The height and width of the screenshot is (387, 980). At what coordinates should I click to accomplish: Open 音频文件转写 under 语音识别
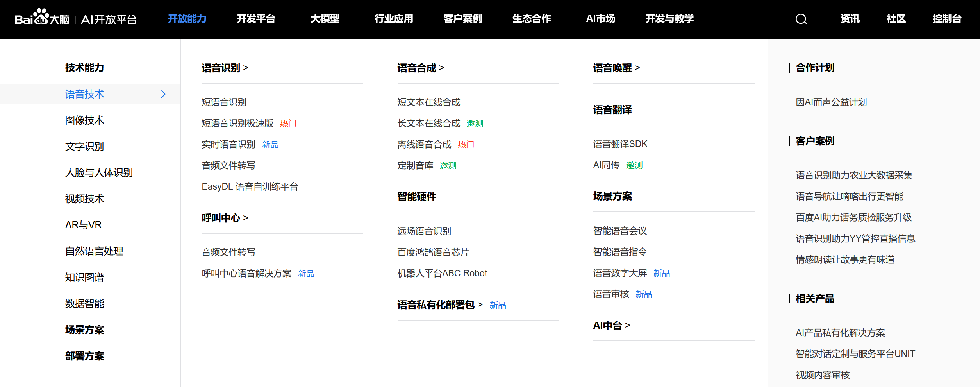tap(228, 166)
